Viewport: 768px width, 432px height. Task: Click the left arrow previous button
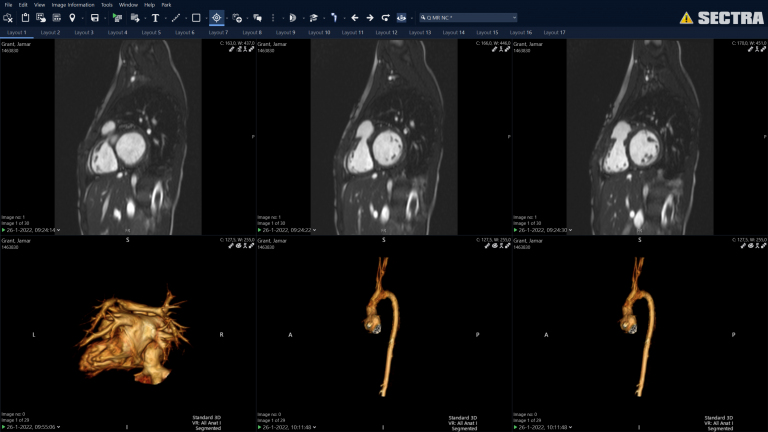354,18
